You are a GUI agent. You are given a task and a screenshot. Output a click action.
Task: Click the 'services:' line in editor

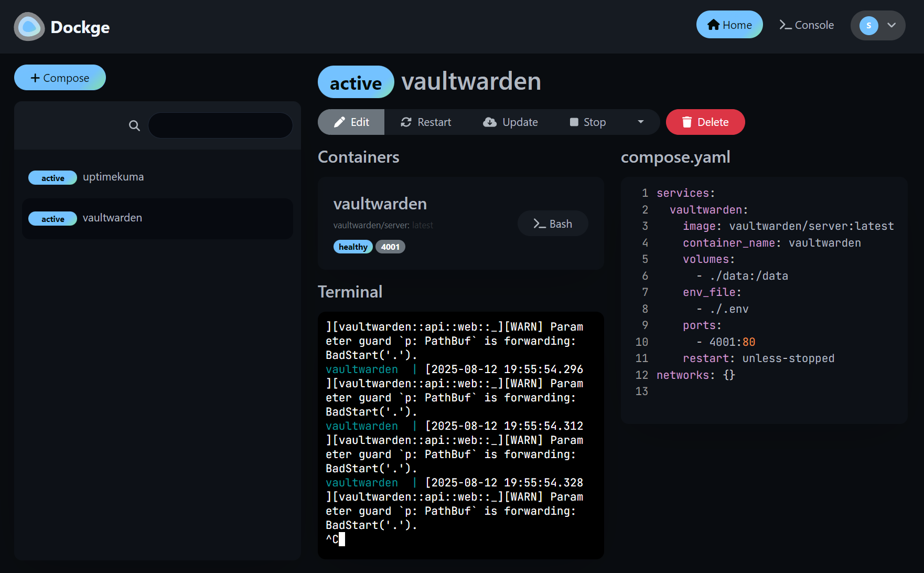(686, 193)
